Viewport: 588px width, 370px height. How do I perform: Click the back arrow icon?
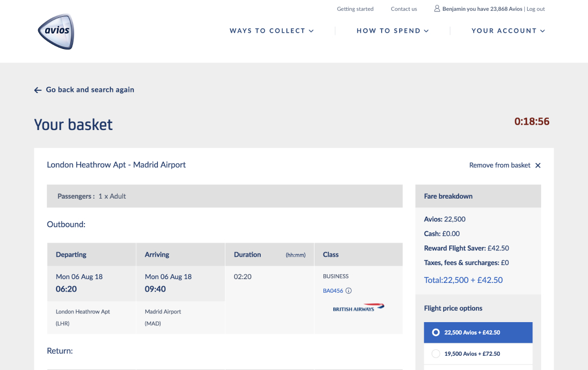click(x=38, y=90)
